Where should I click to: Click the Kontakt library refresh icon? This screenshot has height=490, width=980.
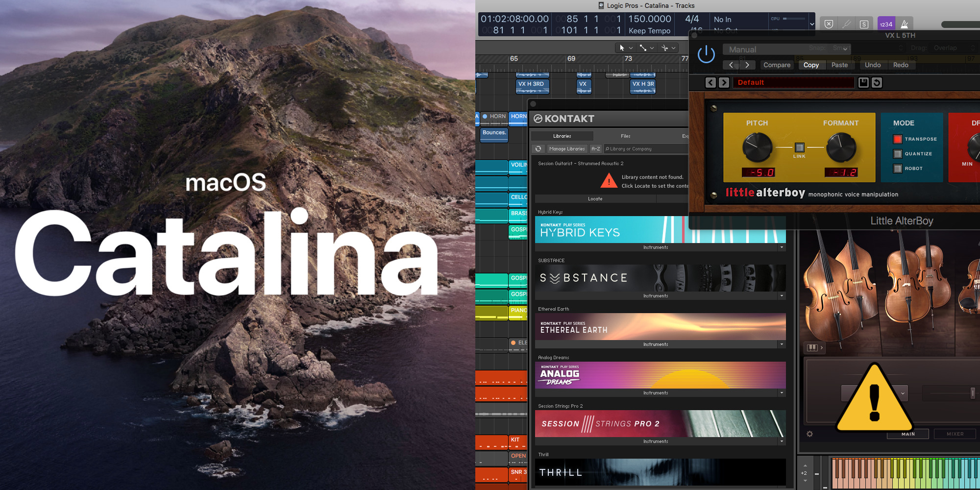539,149
